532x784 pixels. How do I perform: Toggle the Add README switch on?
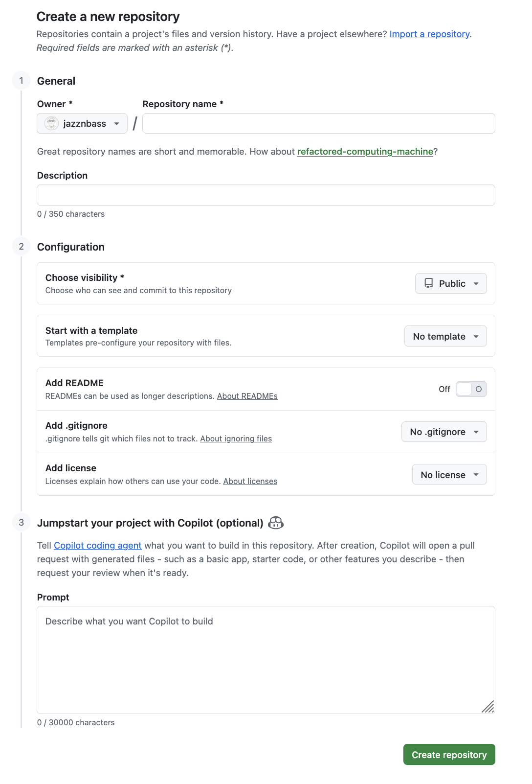pos(471,389)
